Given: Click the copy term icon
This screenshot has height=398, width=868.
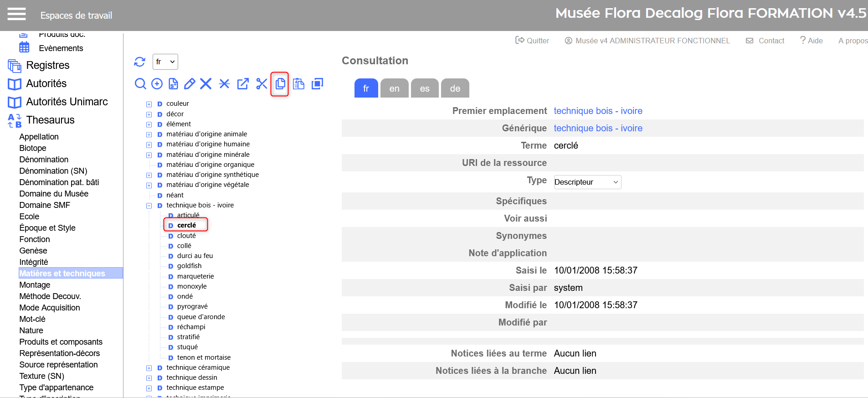Looking at the screenshot, I should pyautogui.click(x=280, y=84).
